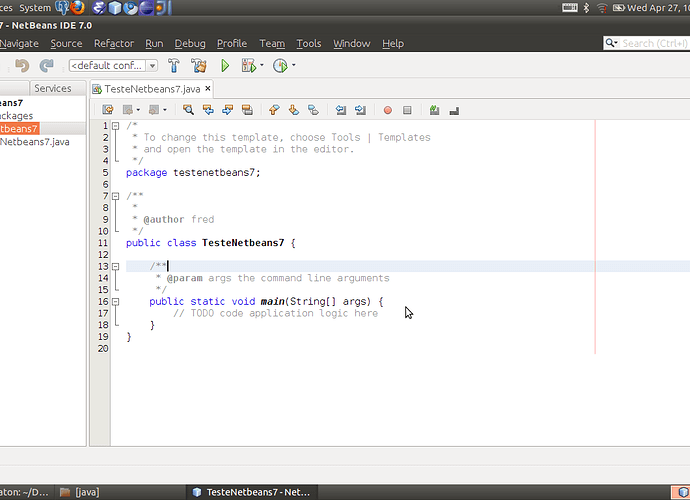
Task: Open the Tools menu
Action: click(x=308, y=44)
